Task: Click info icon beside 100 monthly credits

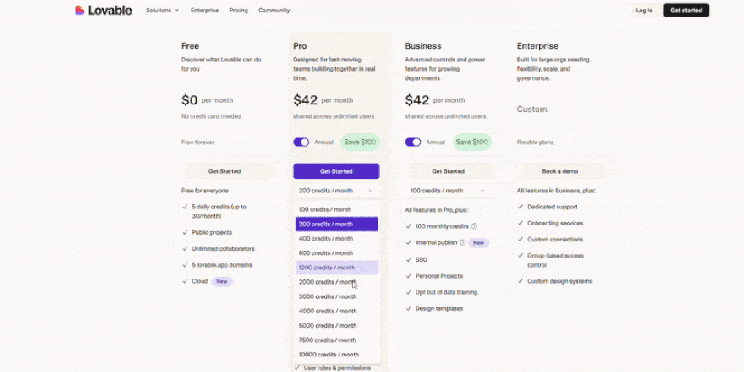Action: (474, 226)
